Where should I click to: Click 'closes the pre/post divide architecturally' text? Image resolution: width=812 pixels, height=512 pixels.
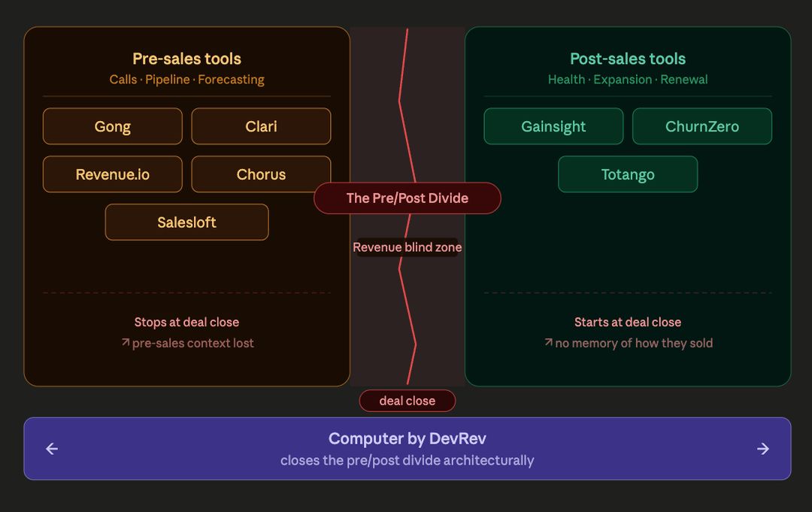407,460
